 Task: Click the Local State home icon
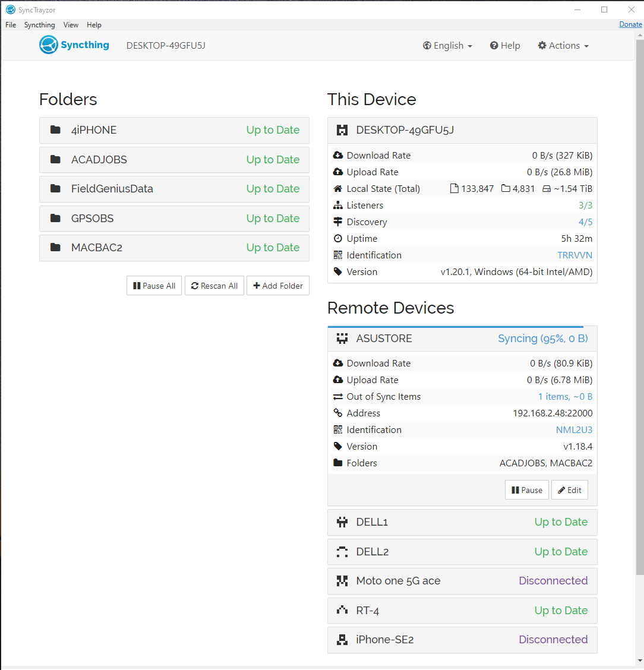338,188
